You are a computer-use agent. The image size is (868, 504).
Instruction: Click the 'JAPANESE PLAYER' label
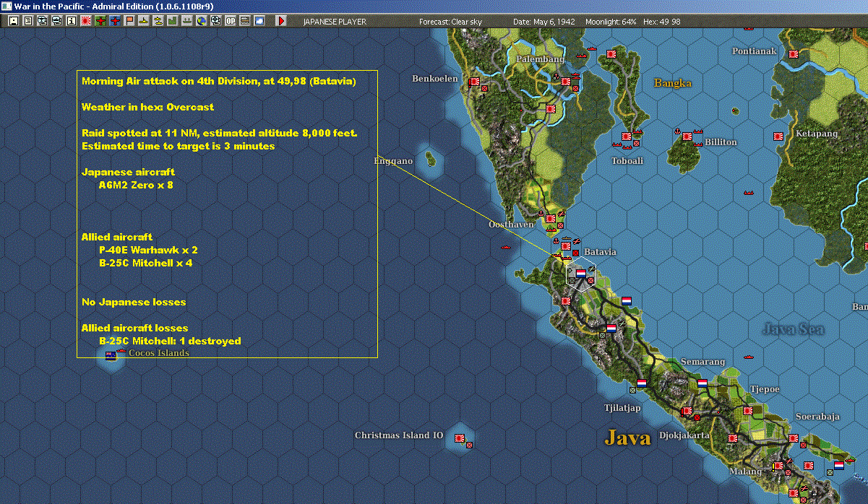pos(335,22)
